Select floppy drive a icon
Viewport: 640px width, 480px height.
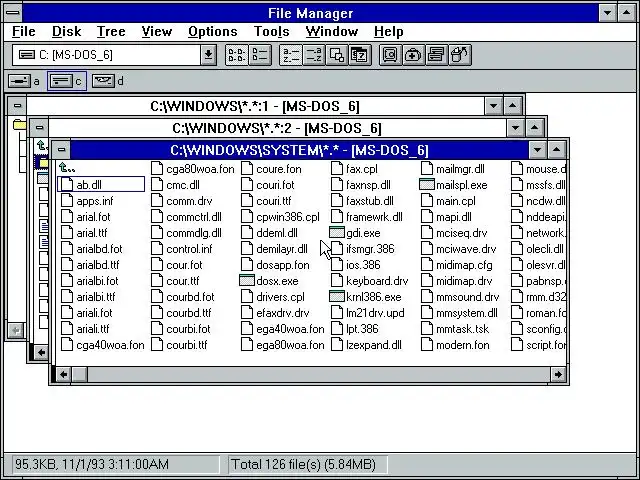(19, 81)
